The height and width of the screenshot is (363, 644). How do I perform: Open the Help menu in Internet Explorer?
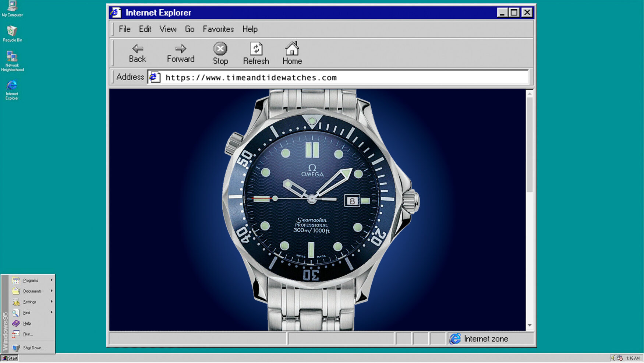pos(250,29)
